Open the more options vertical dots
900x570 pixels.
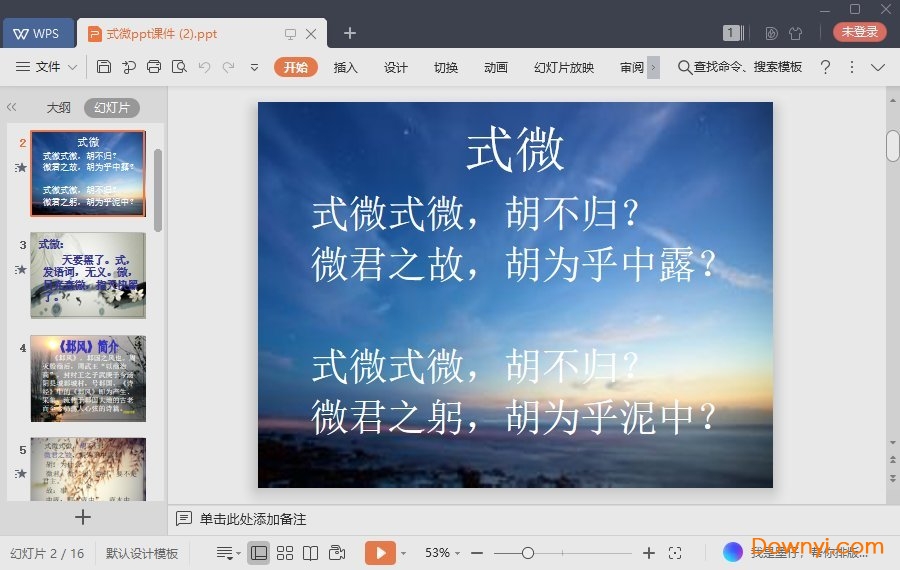pos(852,67)
